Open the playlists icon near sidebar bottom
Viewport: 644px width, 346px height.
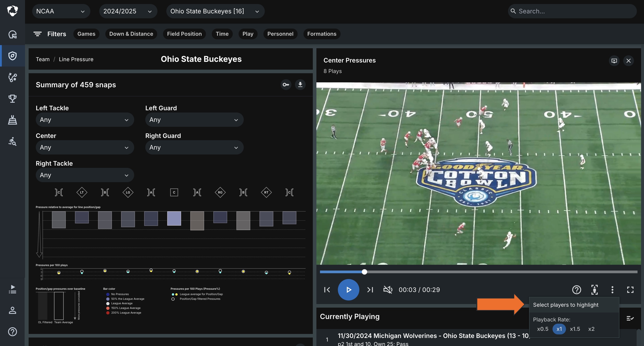13,290
